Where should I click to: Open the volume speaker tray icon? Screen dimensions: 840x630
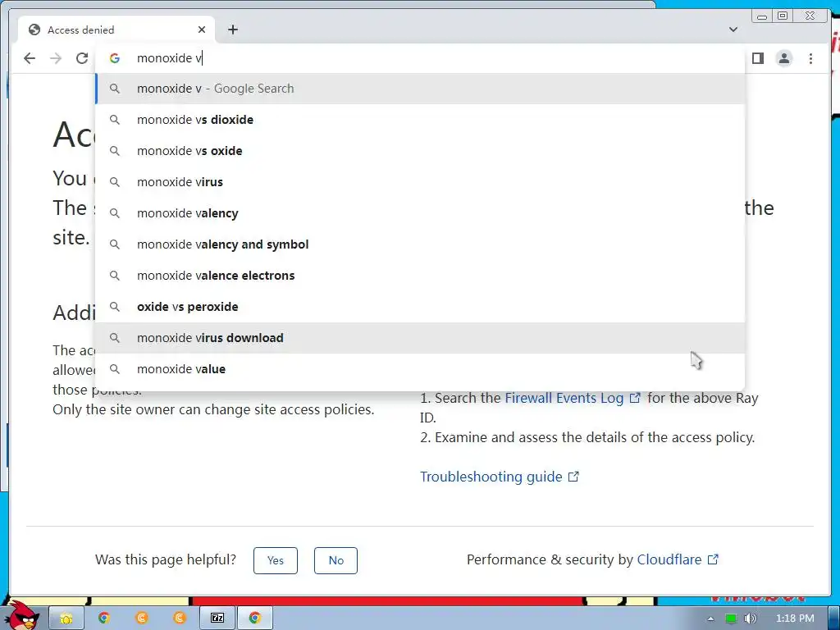(751, 619)
